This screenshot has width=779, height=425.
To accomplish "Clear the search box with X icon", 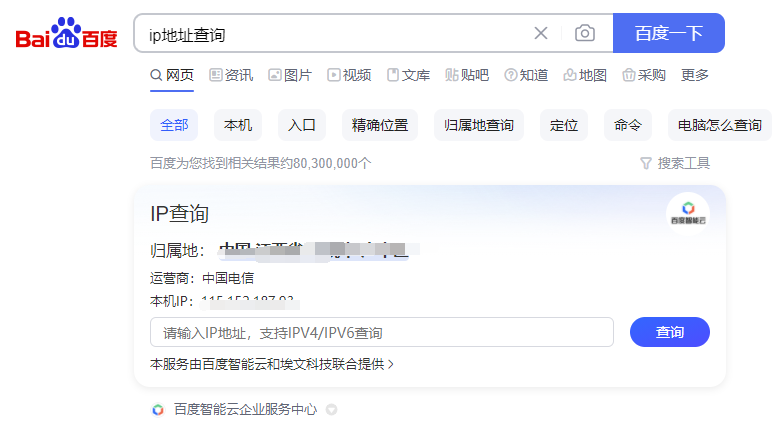I will 541,33.
